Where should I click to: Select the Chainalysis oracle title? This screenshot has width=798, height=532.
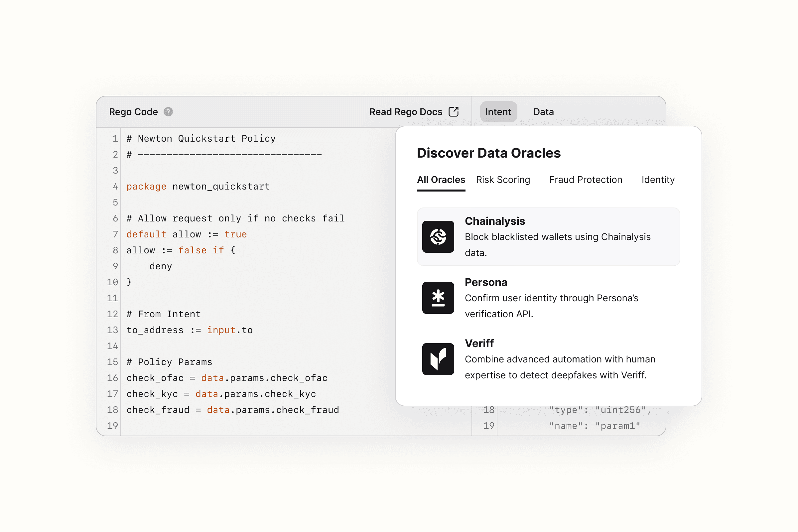click(495, 221)
